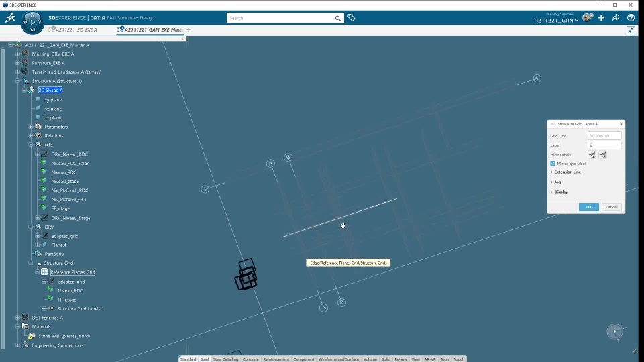644x362 pixels.
Task: Switch to Wireframe and Surface tab
Action: tap(338, 359)
